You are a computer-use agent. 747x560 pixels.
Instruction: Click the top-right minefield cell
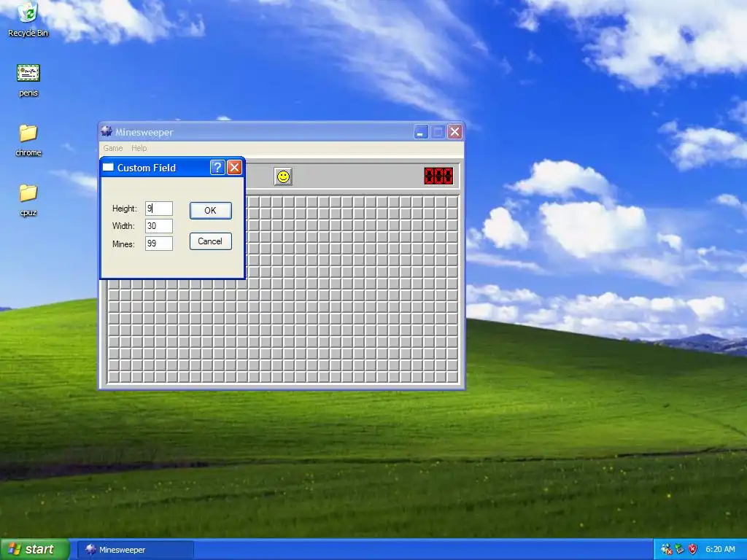[452, 202]
